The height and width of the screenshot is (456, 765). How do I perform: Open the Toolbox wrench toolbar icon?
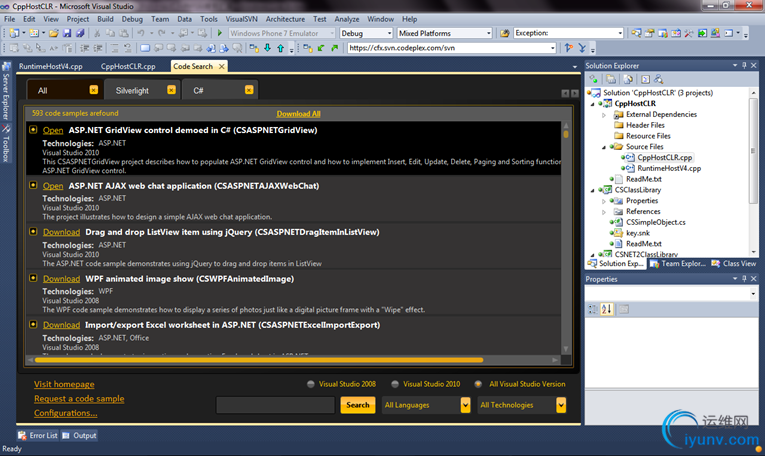click(x=689, y=33)
